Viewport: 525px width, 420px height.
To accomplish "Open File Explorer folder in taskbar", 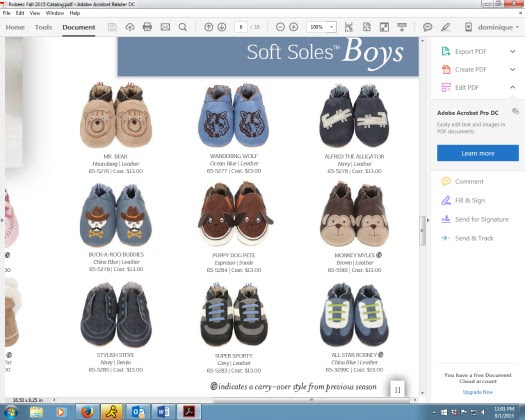I will (x=36, y=412).
